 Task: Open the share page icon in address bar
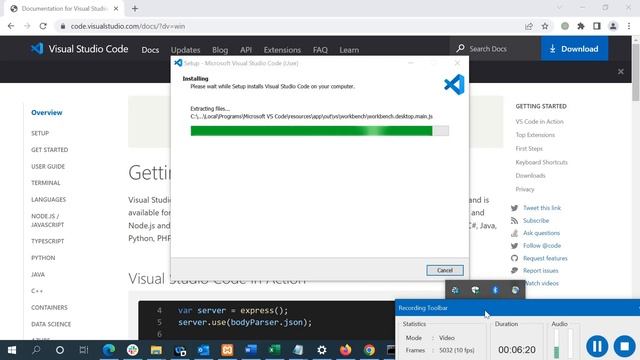[x=529, y=26]
